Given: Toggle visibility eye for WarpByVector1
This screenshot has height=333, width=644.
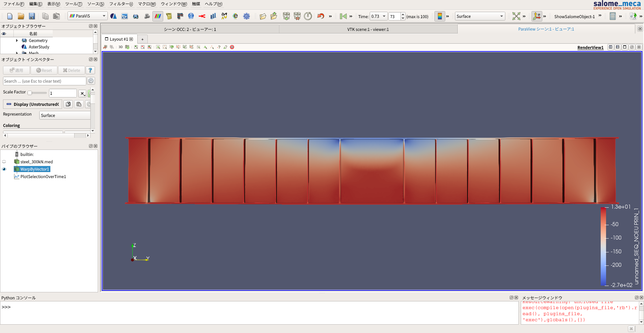Looking at the screenshot, I should coord(4,169).
